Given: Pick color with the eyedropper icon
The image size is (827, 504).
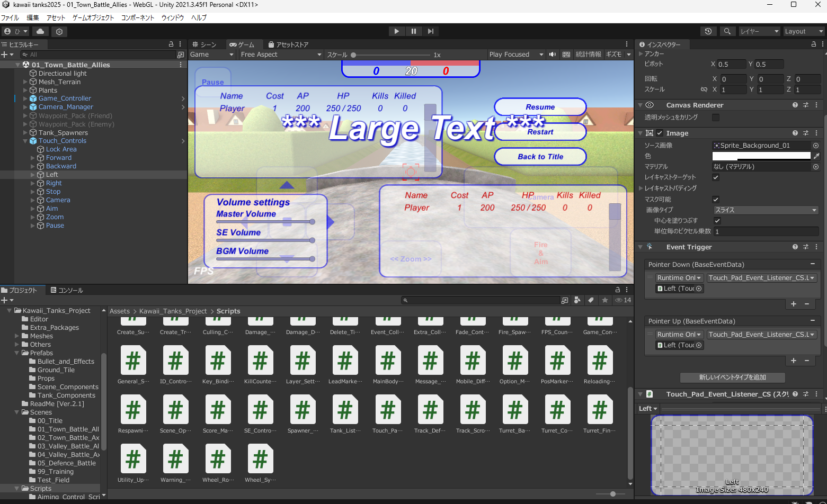Looking at the screenshot, I should pyautogui.click(x=816, y=156).
